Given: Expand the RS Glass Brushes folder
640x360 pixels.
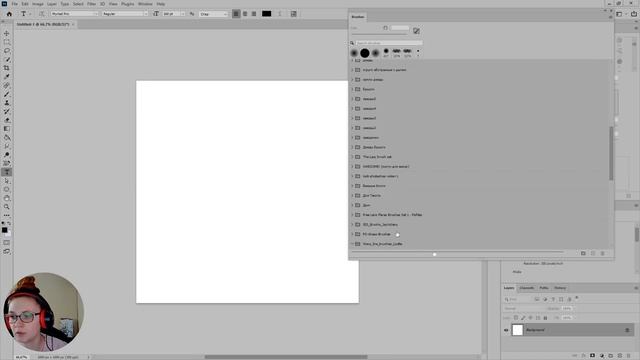Looking at the screenshot, I should pyautogui.click(x=353, y=234).
